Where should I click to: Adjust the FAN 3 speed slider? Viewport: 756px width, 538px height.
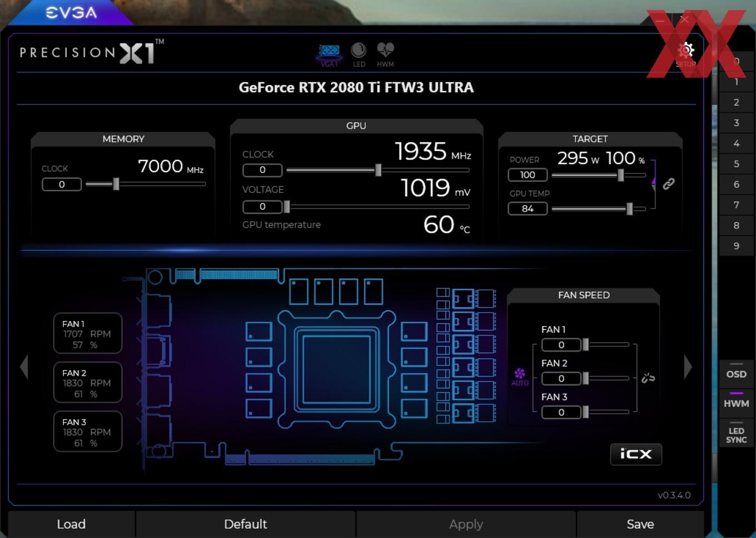click(585, 412)
